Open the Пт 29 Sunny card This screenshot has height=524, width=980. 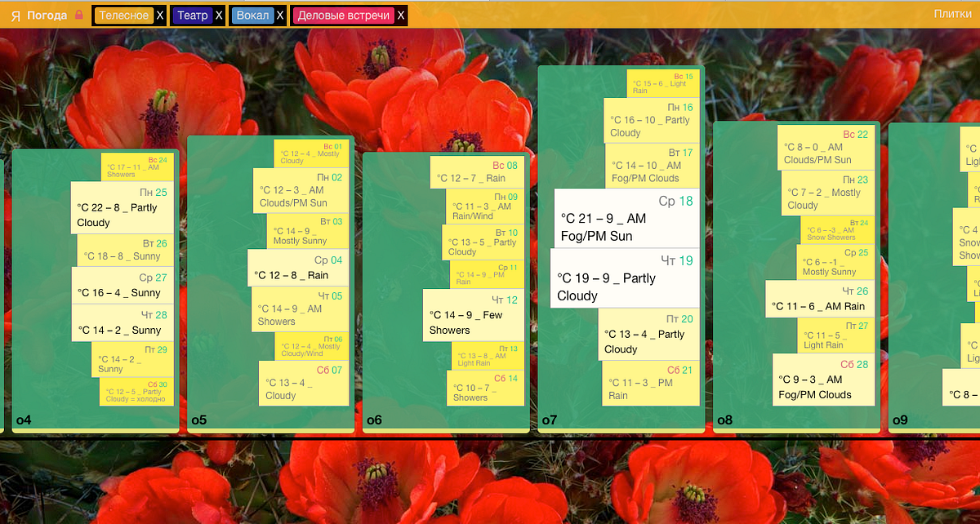click(132, 359)
